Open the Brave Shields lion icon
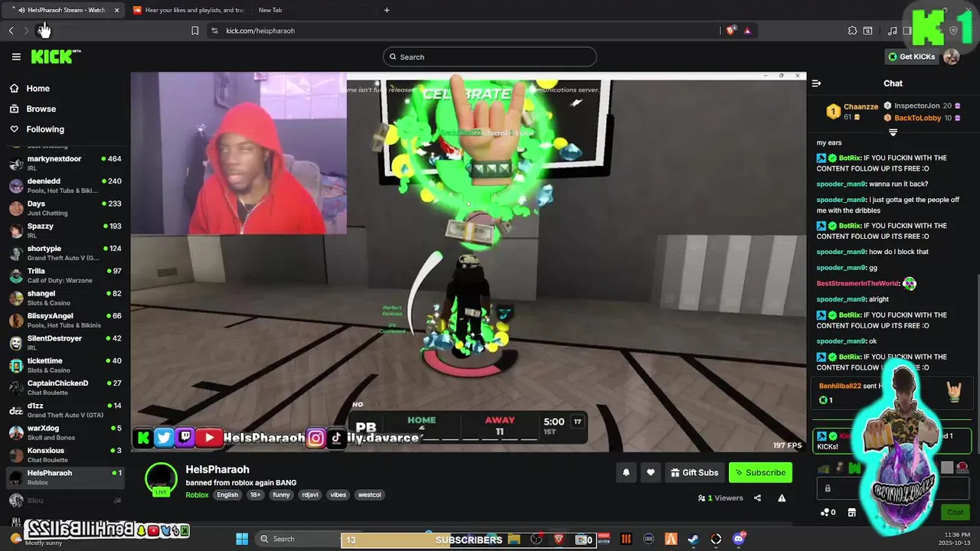 (731, 31)
